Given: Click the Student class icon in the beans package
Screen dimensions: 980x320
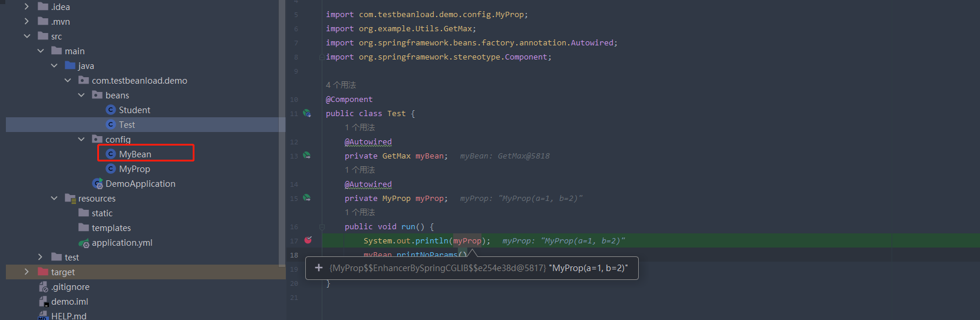Looking at the screenshot, I should [x=110, y=110].
